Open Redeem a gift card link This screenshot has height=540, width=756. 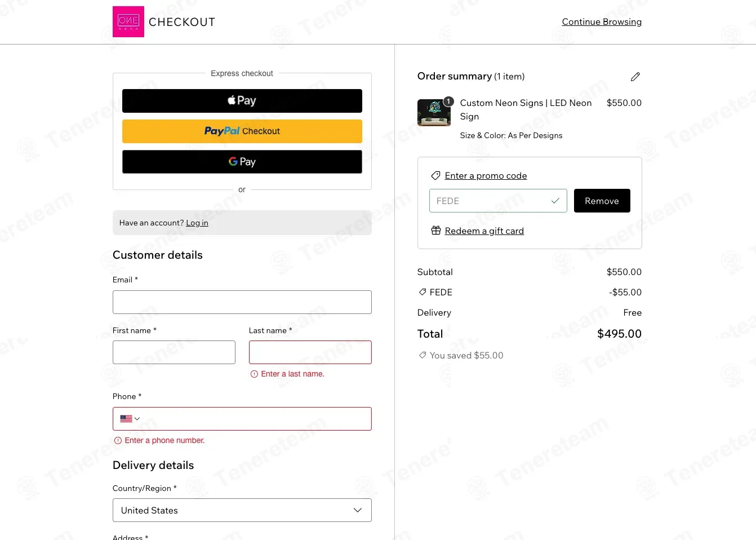click(484, 231)
